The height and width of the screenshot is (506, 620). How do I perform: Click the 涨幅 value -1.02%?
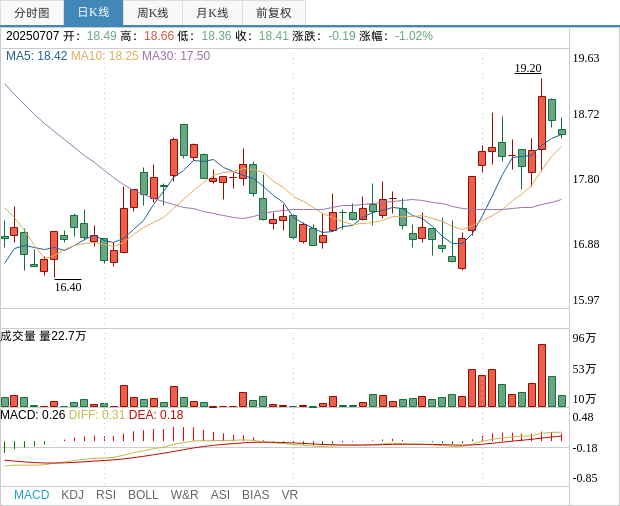click(x=414, y=36)
